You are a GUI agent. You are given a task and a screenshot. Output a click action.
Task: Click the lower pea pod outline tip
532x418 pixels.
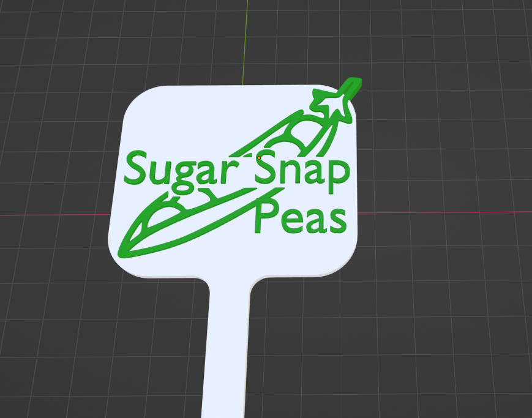click(123, 253)
